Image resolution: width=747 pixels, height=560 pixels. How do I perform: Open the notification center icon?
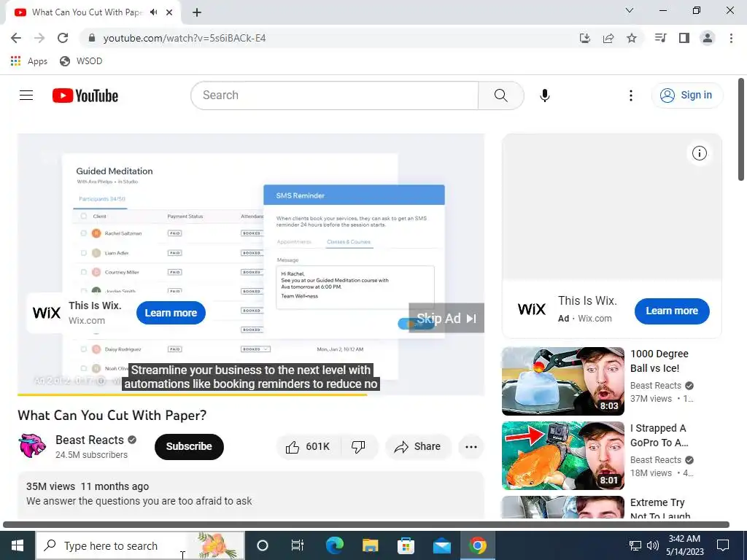723,545
